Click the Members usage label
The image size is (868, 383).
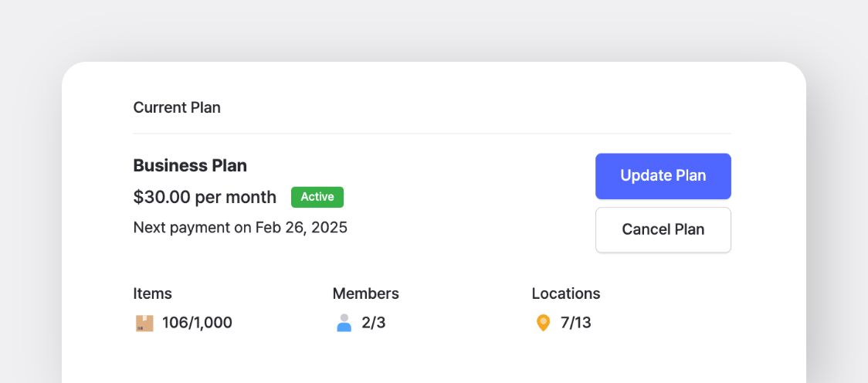365,293
